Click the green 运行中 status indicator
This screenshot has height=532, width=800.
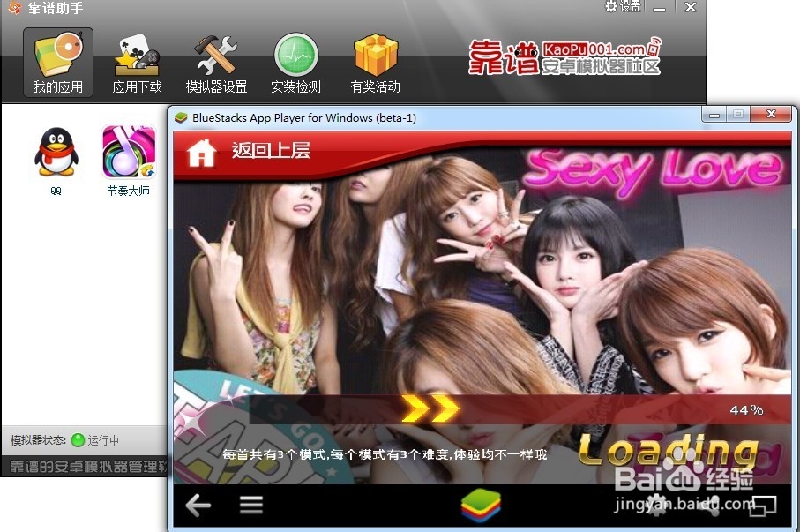coord(79,440)
